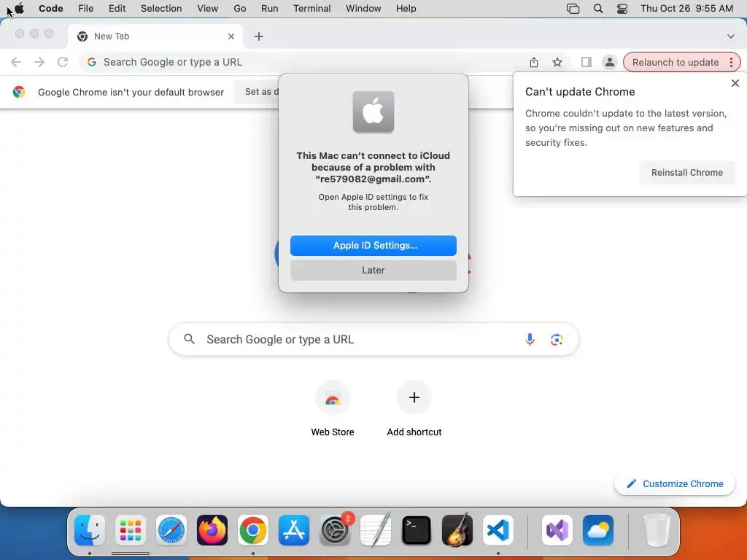Open Spotlight search in menu bar

[x=598, y=9]
